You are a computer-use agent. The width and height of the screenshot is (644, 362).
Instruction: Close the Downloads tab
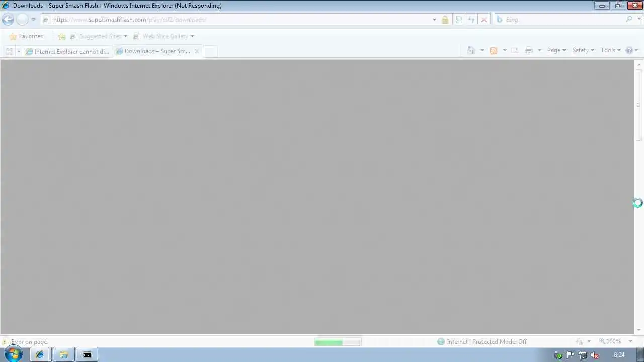197,51
